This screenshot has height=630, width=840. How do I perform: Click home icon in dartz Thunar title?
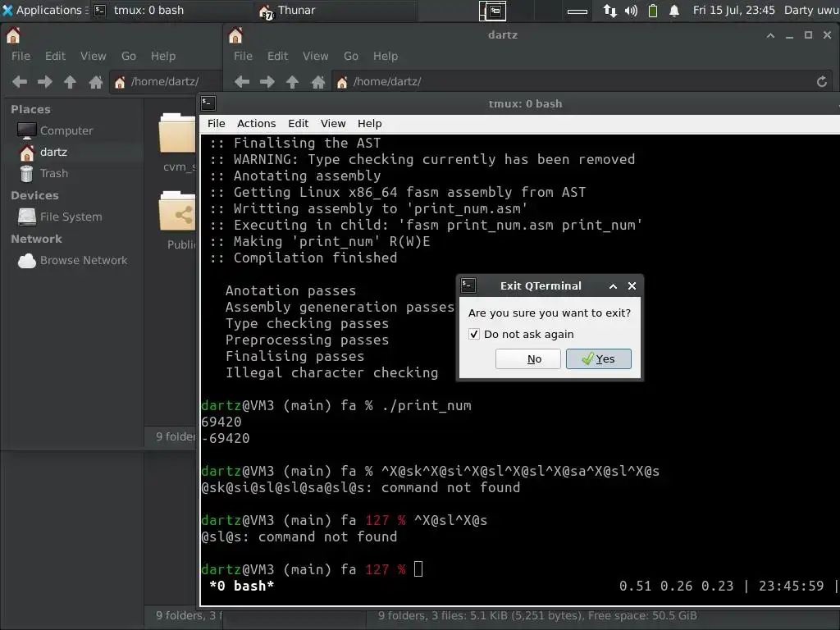(235, 36)
